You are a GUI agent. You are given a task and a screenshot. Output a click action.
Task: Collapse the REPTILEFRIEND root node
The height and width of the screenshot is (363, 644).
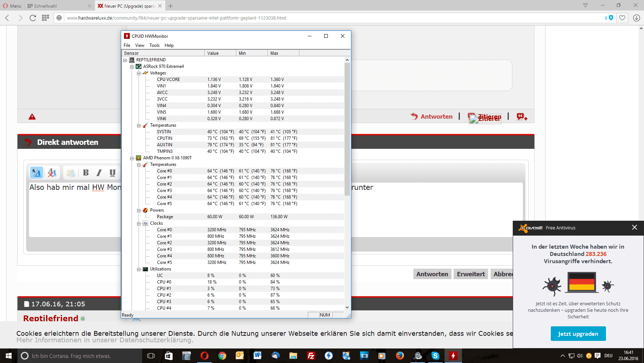[x=125, y=60]
